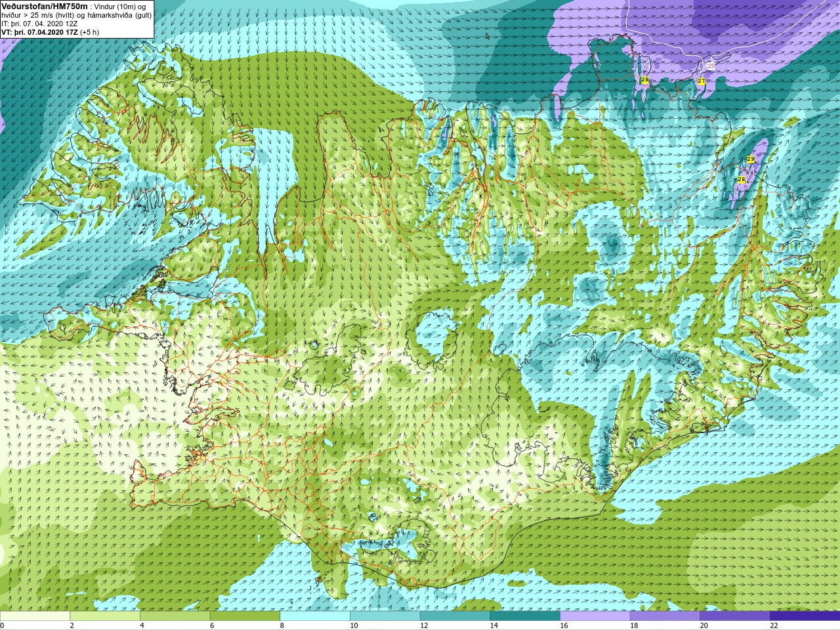Select the 2–4 m/s light yellow-green legend swatch

[x=105, y=616]
